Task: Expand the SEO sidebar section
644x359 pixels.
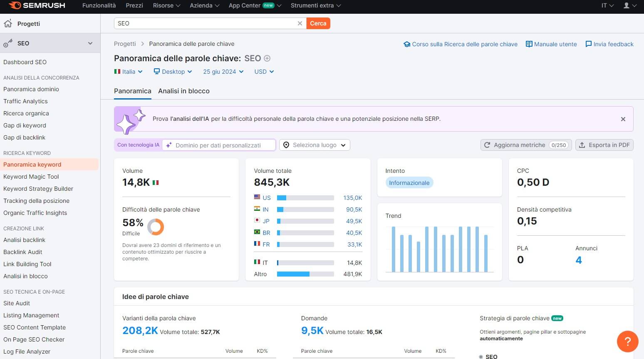Action: [90, 43]
